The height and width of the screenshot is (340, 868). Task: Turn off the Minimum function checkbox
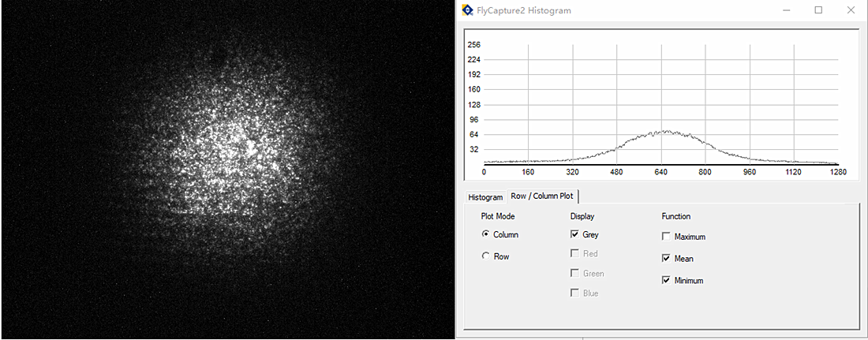[667, 280]
